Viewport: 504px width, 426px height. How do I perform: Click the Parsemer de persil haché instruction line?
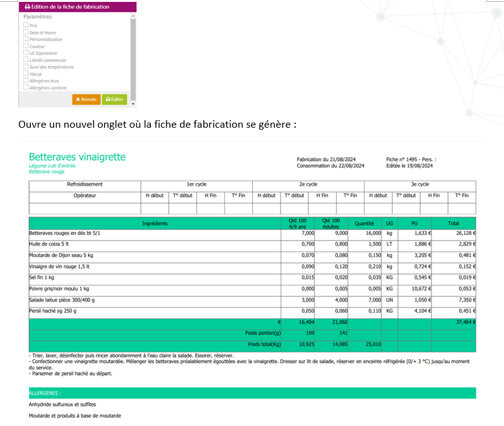(x=70, y=374)
